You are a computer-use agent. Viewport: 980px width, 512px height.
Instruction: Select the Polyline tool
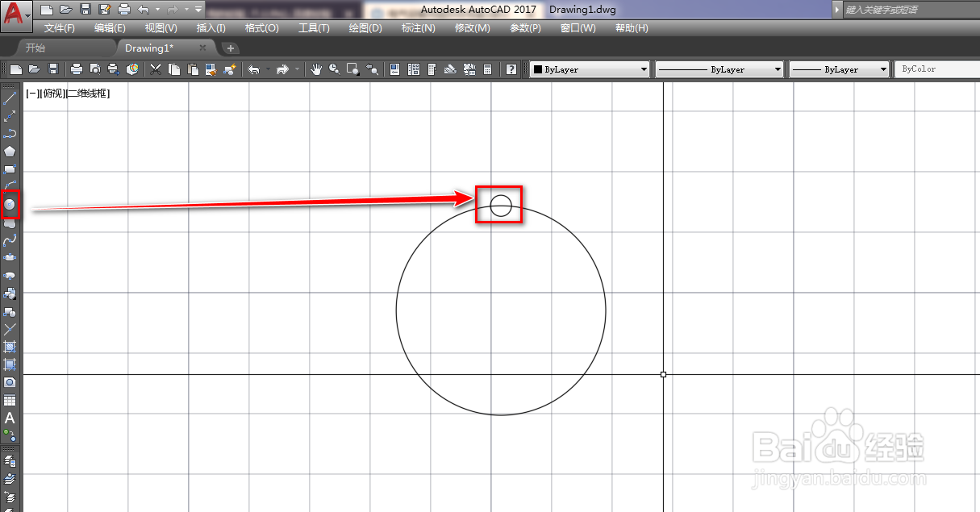click(10, 134)
